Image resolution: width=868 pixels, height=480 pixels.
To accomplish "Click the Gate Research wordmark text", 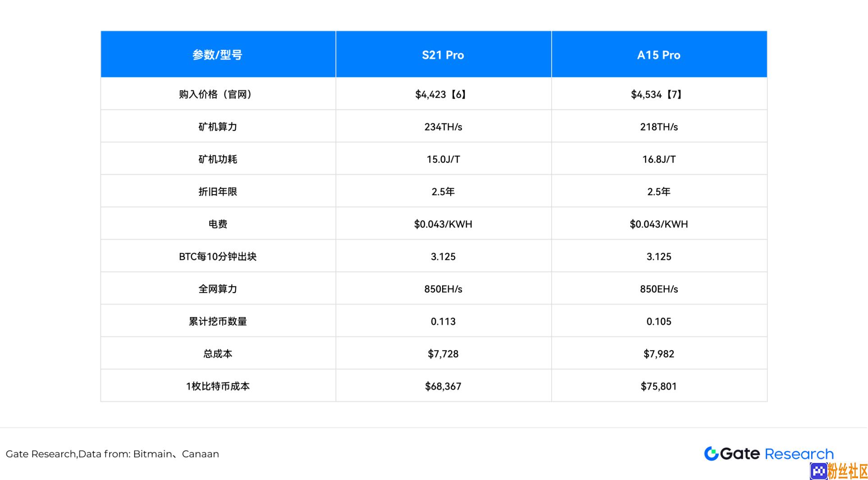I will click(x=777, y=454).
